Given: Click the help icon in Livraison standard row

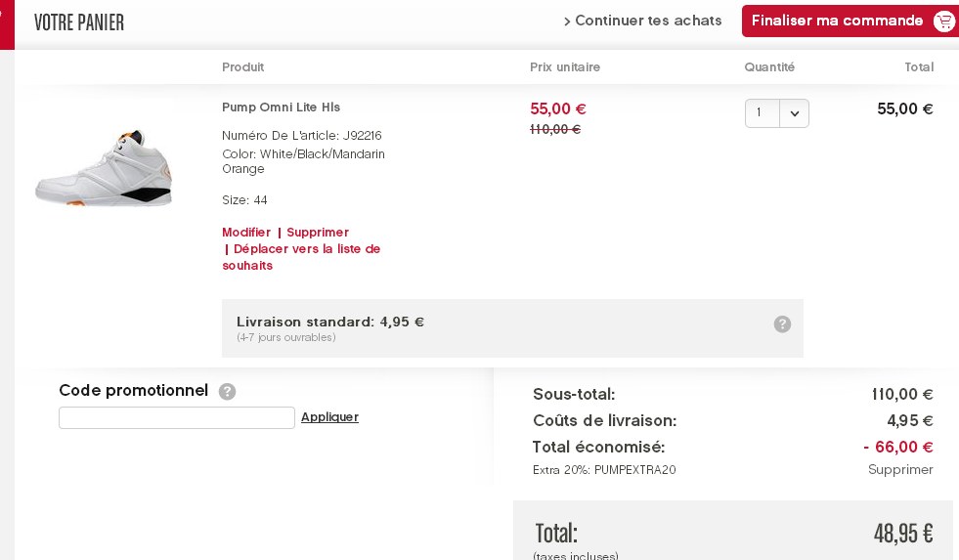Looking at the screenshot, I should pyautogui.click(x=782, y=324).
